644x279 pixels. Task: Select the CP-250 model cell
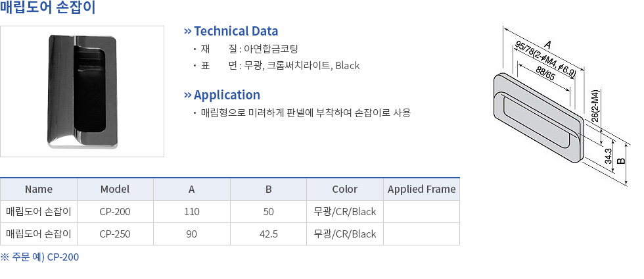(115, 234)
